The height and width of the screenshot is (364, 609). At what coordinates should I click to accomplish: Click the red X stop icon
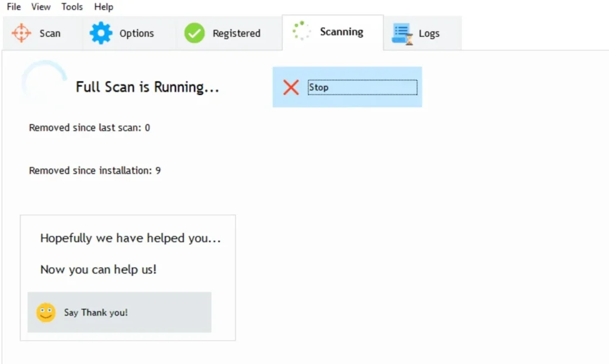[x=291, y=87]
